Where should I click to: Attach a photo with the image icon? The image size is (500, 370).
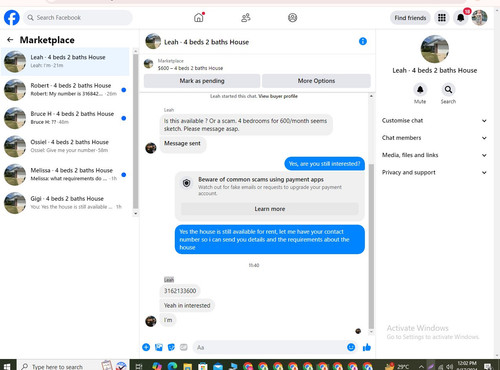coord(159,347)
